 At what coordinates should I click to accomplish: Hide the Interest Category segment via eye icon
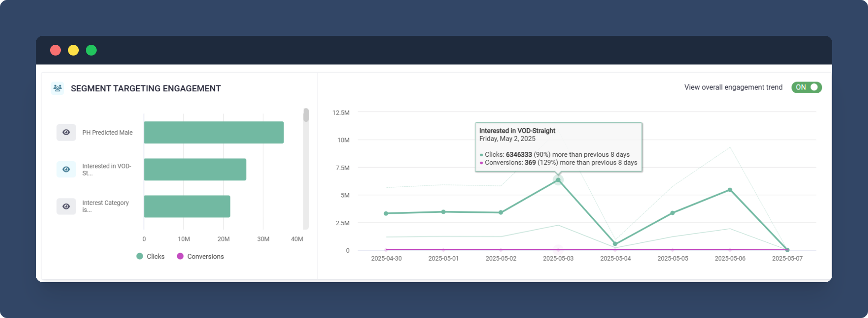[x=66, y=206]
